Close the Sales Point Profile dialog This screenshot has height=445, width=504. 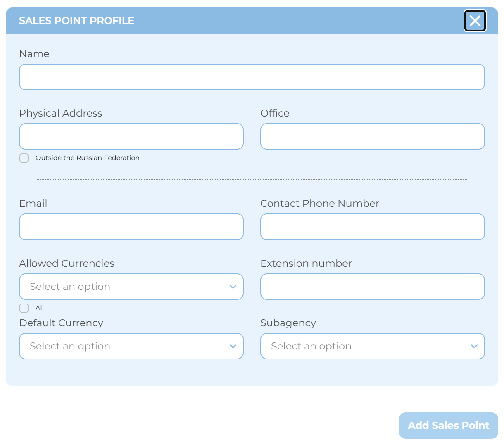click(475, 21)
